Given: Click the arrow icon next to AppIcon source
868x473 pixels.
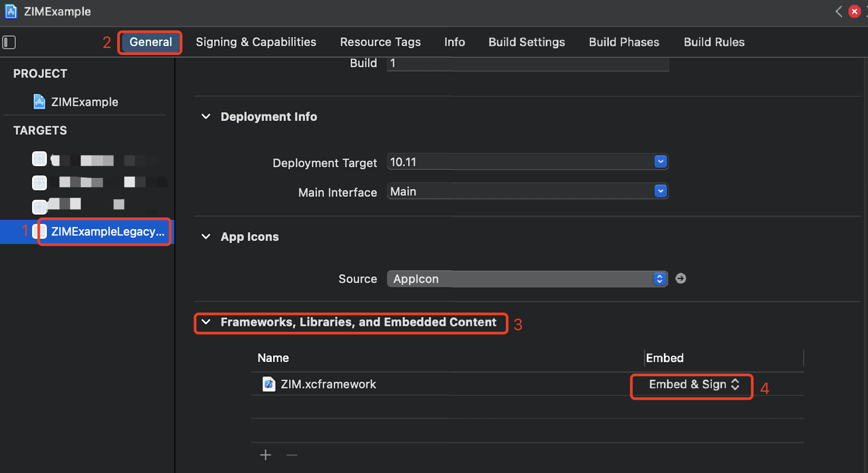Looking at the screenshot, I should pos(680,278).
